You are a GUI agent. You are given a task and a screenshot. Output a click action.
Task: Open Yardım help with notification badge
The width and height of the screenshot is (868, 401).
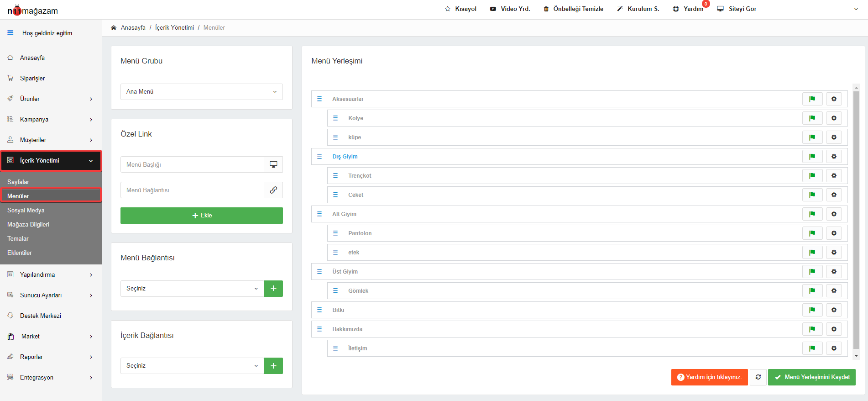tap(689, 9)
